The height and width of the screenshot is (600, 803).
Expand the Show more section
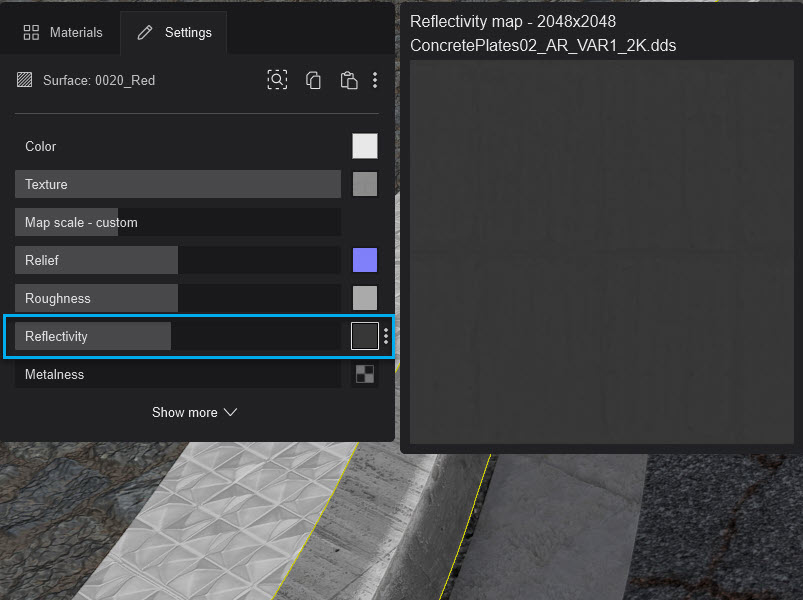point(194,412)
